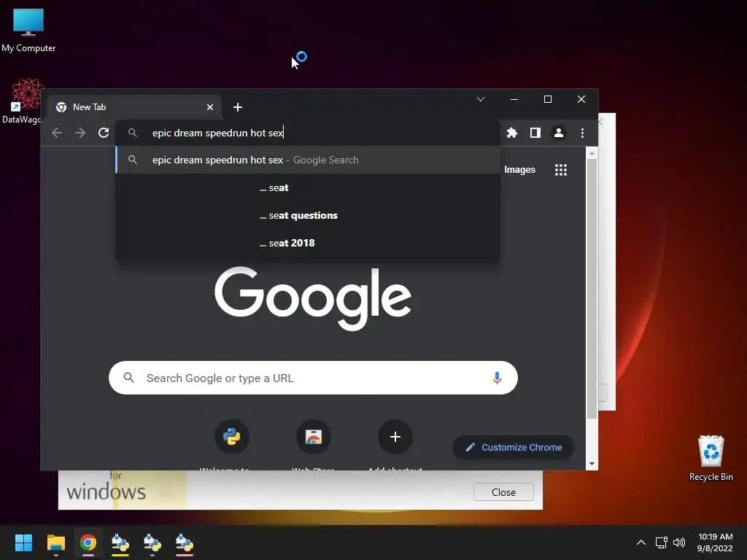Screen dimensions: 747x560
Task: Open the Images link
Action: 519,169
